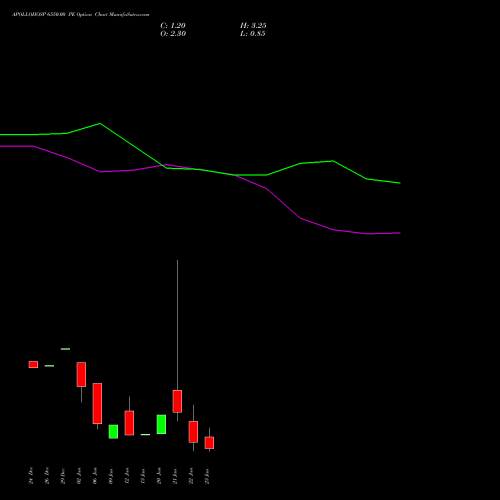Screen dimensions: 500x500
Task: Select the last red candle for 23 Jan
Action: [x=209, y=443]
